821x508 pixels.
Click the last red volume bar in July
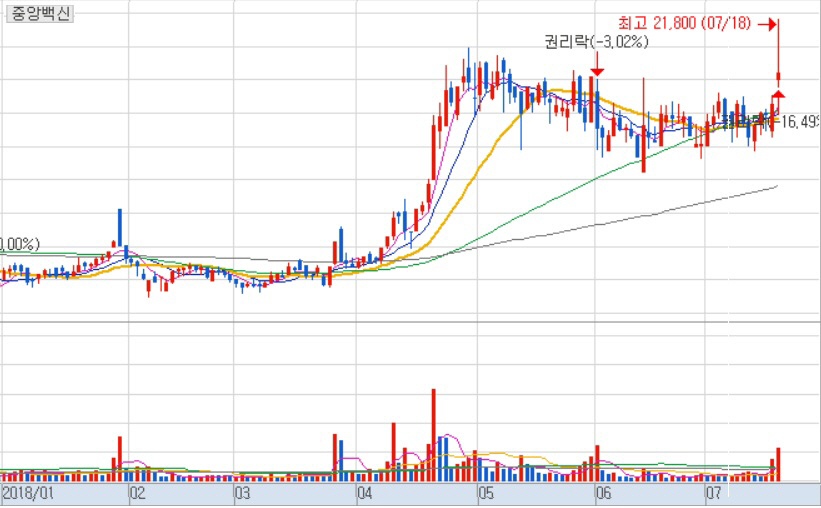[778, 464]
